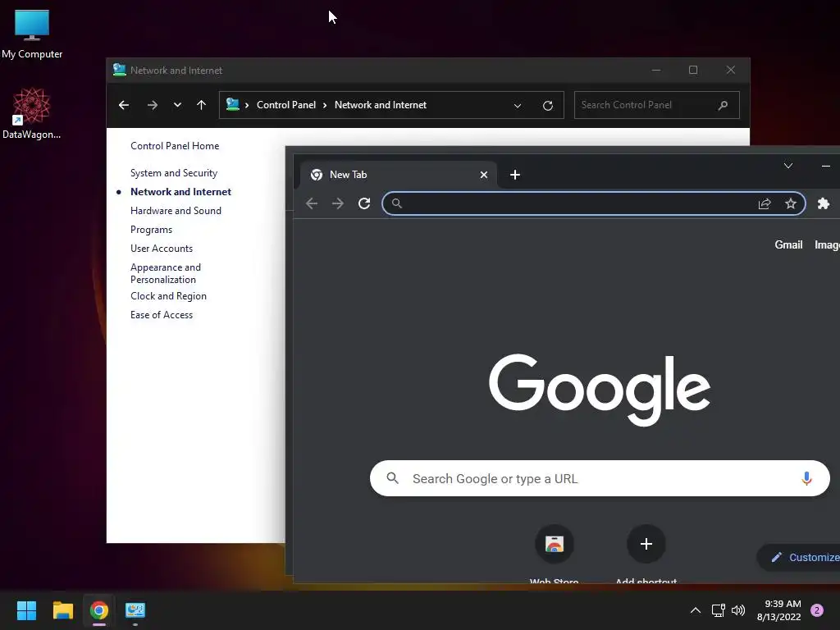Click Chrome's forward navigation arrow
The height and width of the screenshot is (630, 840).
[337, 203]
